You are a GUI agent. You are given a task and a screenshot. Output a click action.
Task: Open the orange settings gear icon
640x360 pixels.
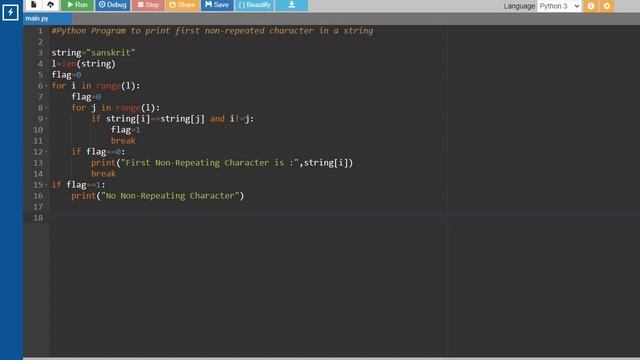pyautogui.click(x=607, y=6)
